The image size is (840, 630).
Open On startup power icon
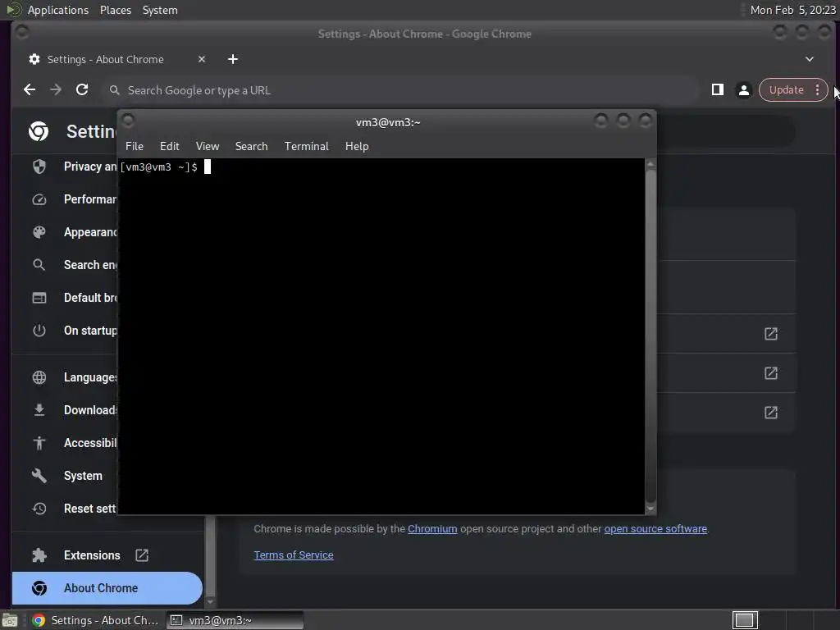pyautogui.click(x=39, y=331)
